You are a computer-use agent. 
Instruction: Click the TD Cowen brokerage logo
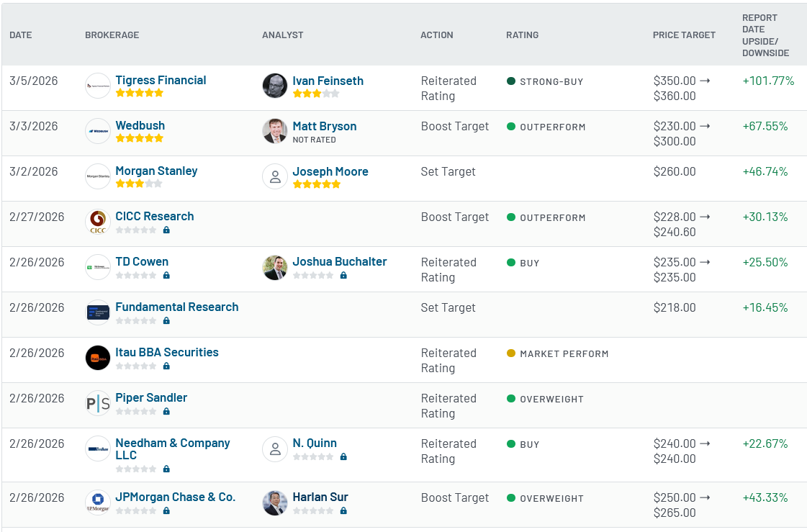[98, 266]
